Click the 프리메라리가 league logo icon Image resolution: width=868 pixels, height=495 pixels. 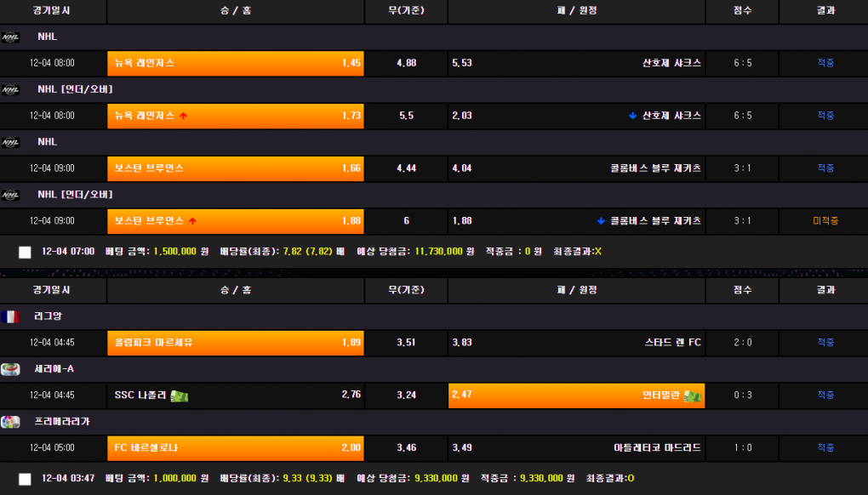tap(10, 422)
